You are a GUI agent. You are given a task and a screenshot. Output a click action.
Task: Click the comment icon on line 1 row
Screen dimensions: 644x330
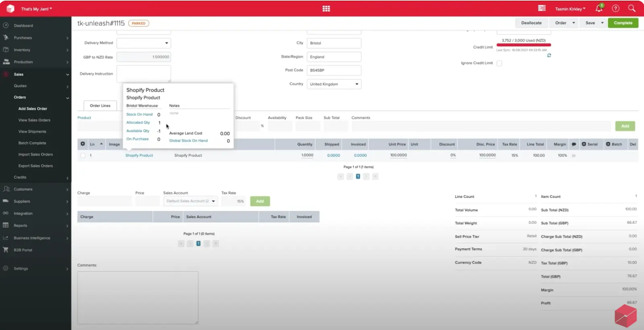pos(574,155)
